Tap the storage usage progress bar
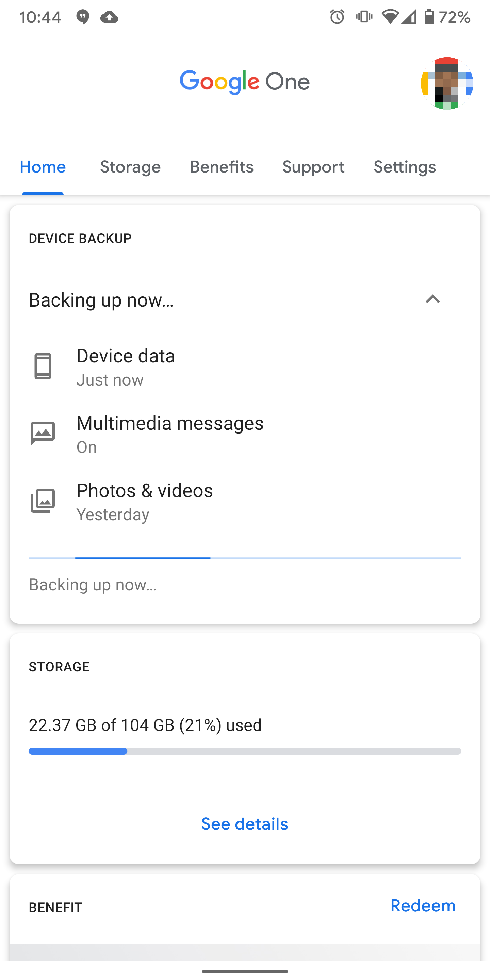Screen dimensions: 490x980 click(245, 751)
